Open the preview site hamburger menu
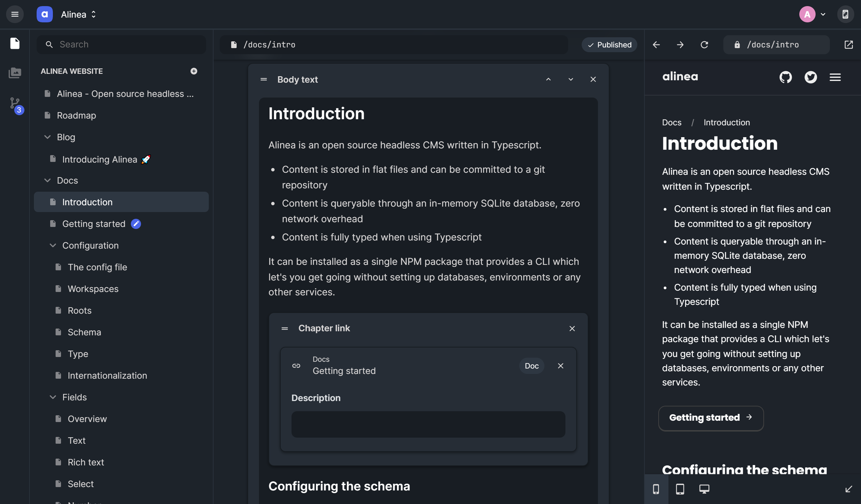This screenshot has height=504, width=861. click(835, 77)
